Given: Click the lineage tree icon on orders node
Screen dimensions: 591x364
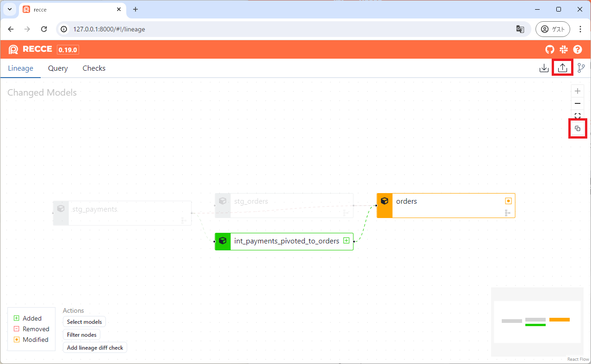Looking at the screenshot, I should [507, 213].
